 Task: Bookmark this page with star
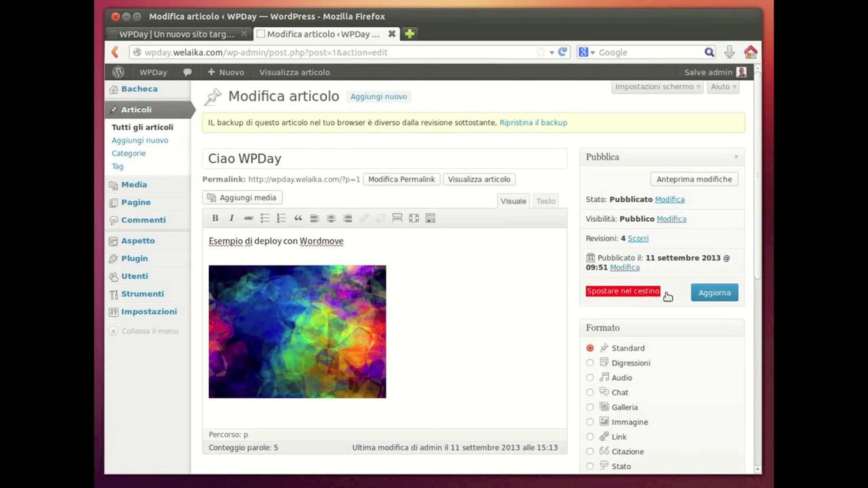541,52
